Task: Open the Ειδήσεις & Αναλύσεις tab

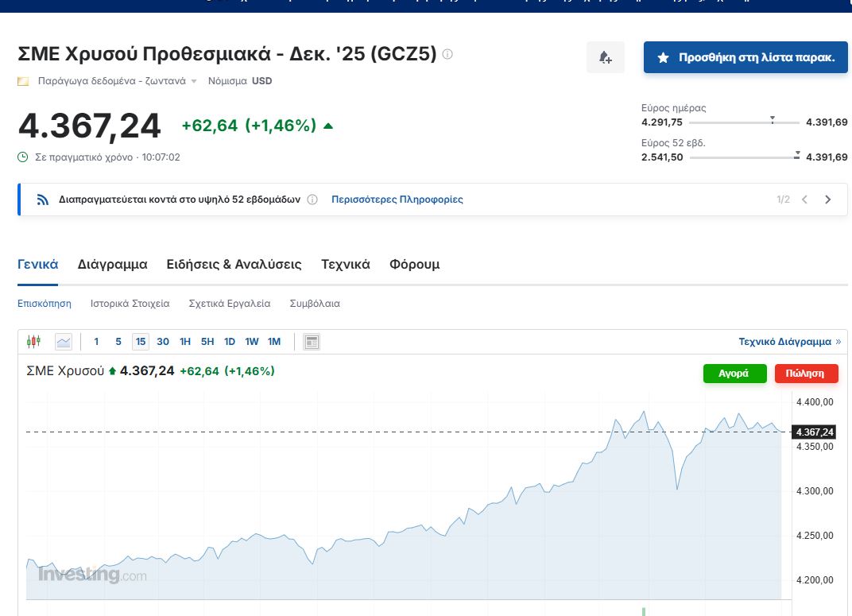Action: pos(234,264)
